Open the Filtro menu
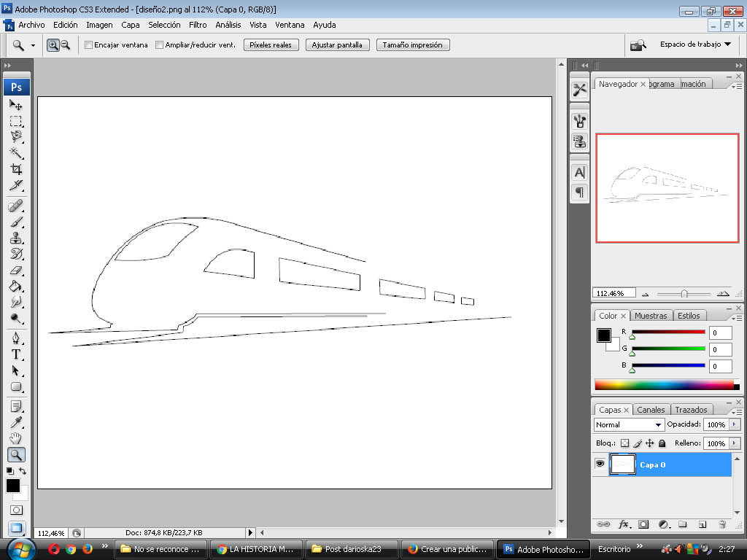This screenshot has width=747, height=560. (x=198, y=25)
